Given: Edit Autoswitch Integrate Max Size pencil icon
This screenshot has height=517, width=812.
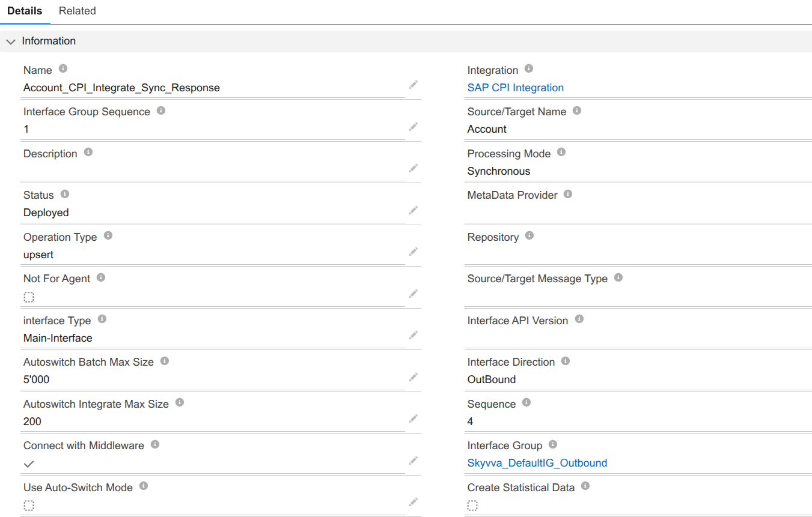Looking at the screenshot, I should pos(414,418).
